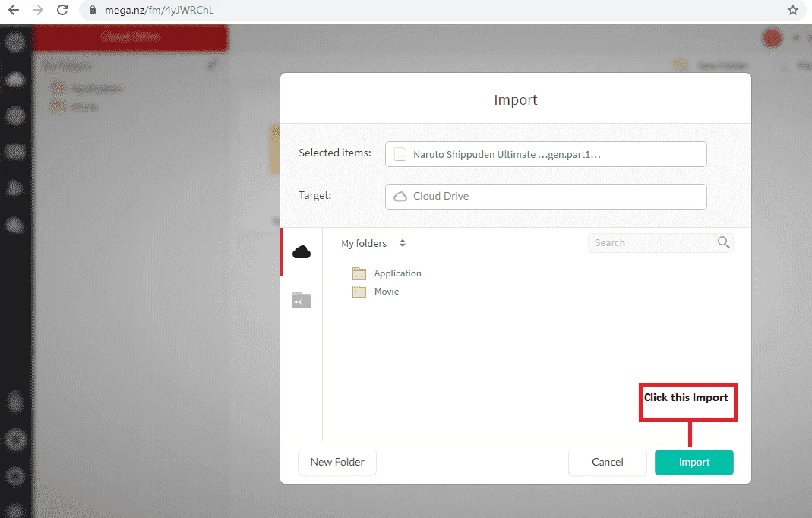Click cloud outline icon in Target field
Viewport: 812px width, 518px height.
click(400, 196)
